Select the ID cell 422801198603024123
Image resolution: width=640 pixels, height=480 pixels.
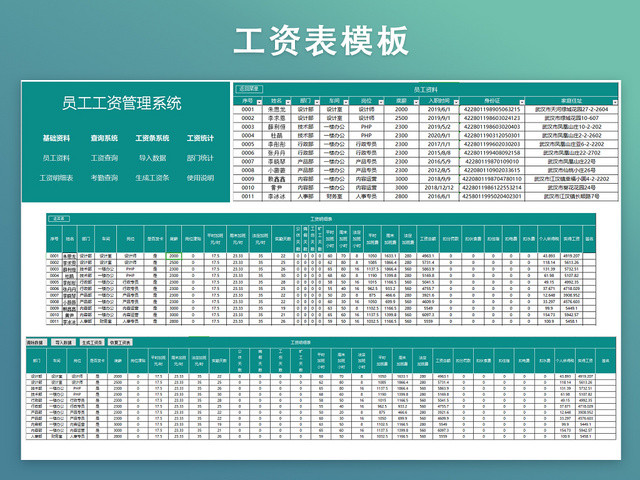[492, 118]
